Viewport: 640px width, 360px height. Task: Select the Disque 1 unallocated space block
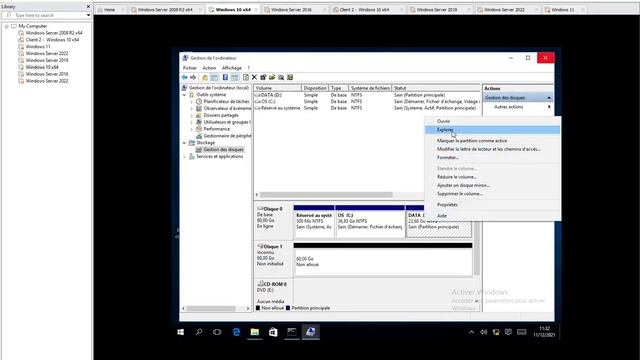coord(383,259)
